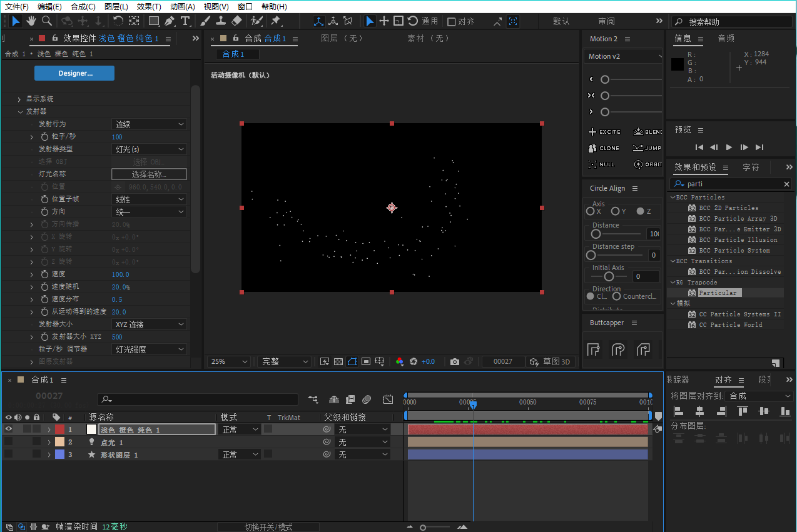Select the Selection arrow tool
Viewport: 797px width, 532px height.
click(16, 21)
